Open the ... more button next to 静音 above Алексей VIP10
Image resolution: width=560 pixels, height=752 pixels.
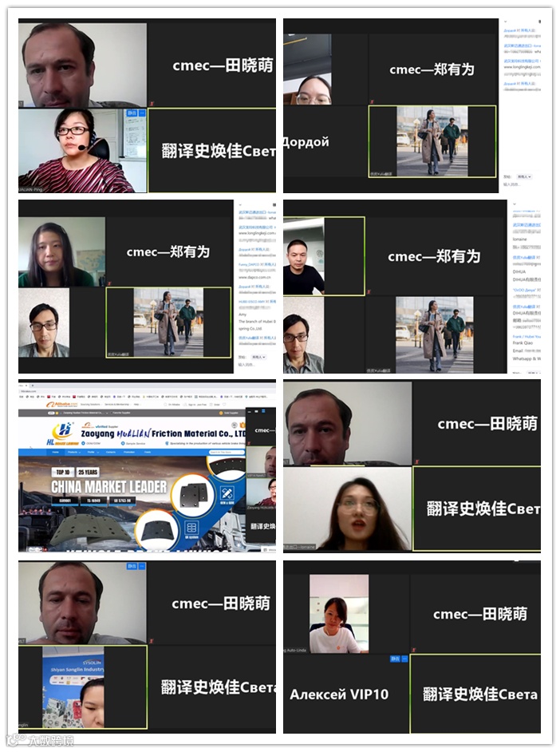(404, 659)
